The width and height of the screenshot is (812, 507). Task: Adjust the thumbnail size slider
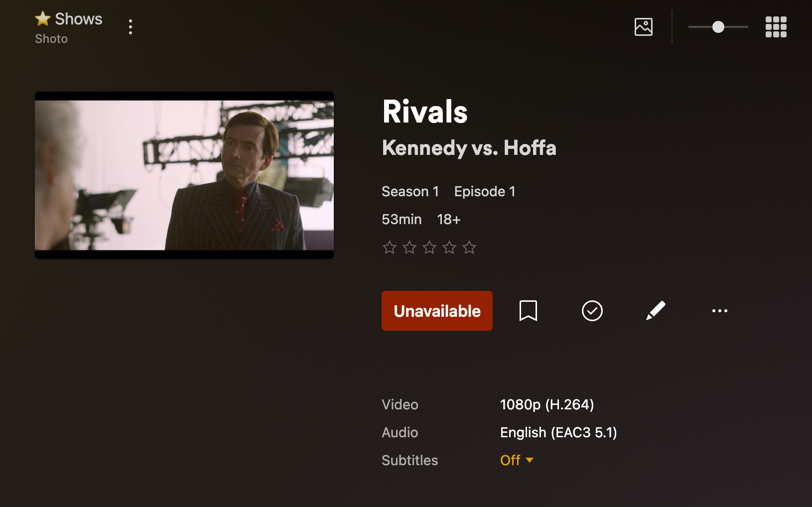(x=718, y=27)
